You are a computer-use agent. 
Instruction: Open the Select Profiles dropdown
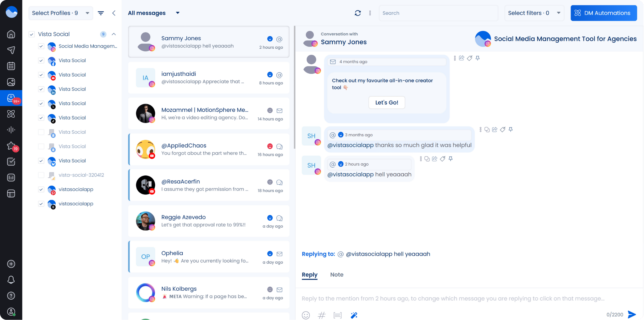60,13
